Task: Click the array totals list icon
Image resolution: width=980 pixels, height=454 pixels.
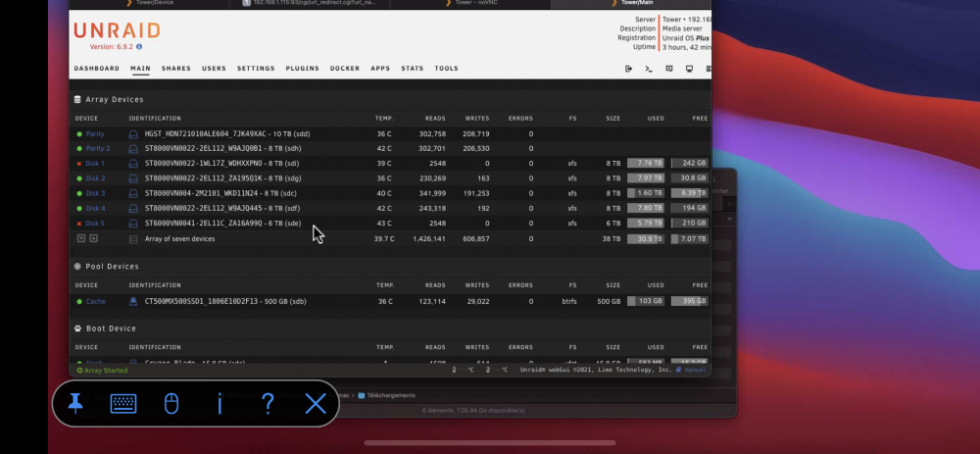Action: tap(133, 239)
